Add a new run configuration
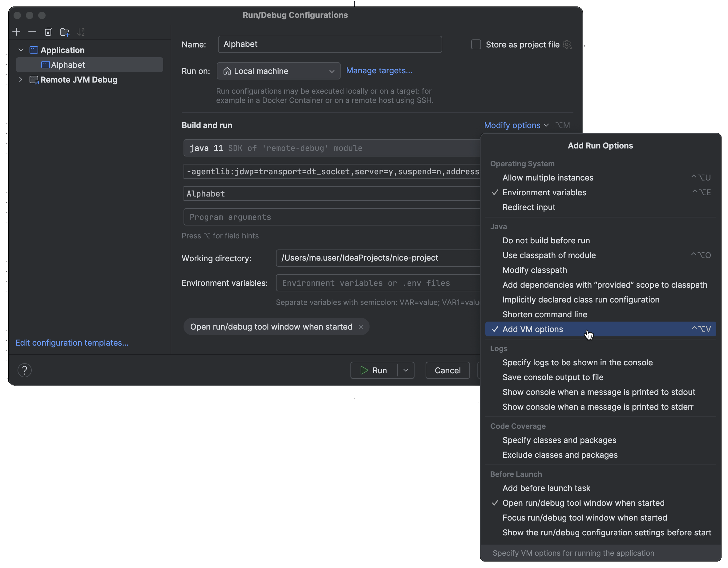728x568 pixels. coord(16,32)
